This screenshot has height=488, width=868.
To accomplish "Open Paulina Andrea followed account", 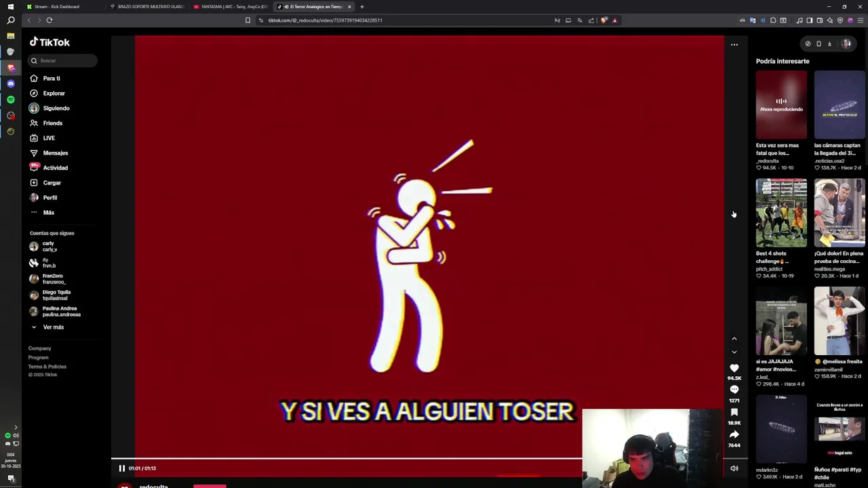I will coord(55,311).
